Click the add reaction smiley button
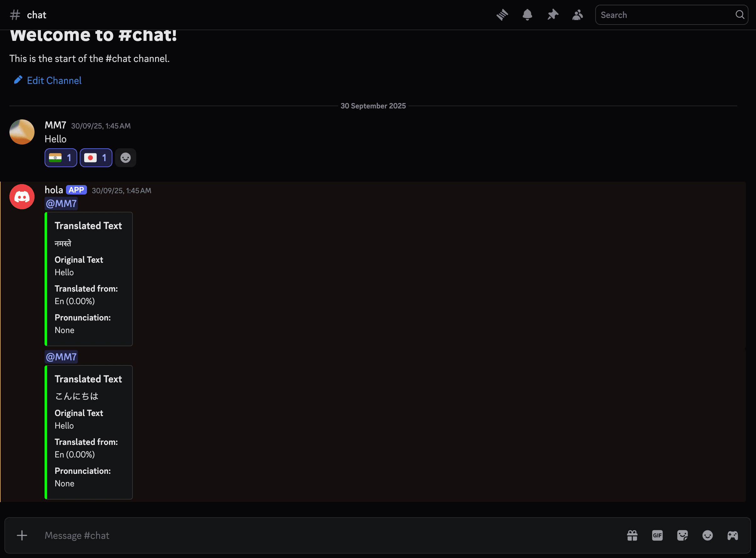This screenshot has height=558, width=756. pos(126,158)
